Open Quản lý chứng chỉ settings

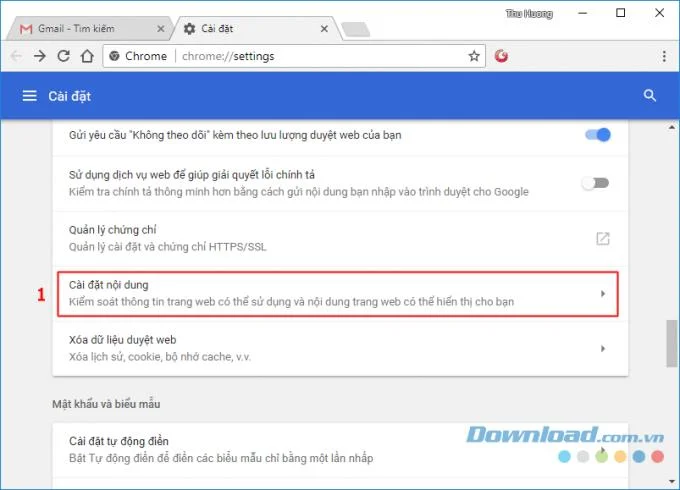pos(340,238)
